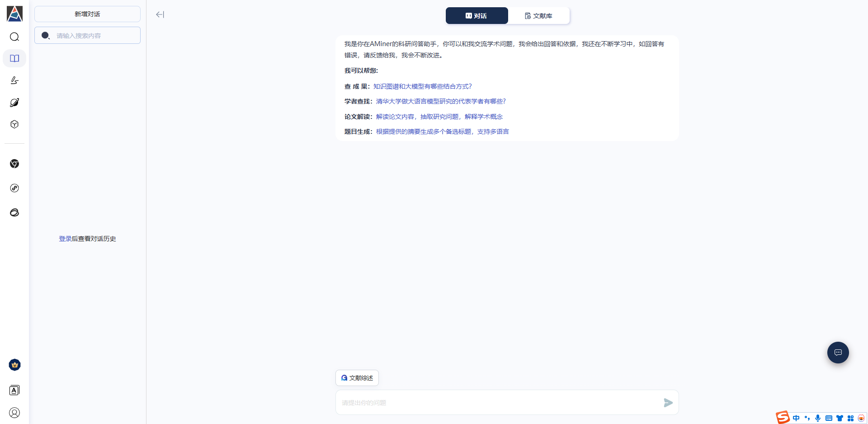Toggle Sogou punctuation mode
The height and width of the screenshot is (424, 868).
point(807,418)
